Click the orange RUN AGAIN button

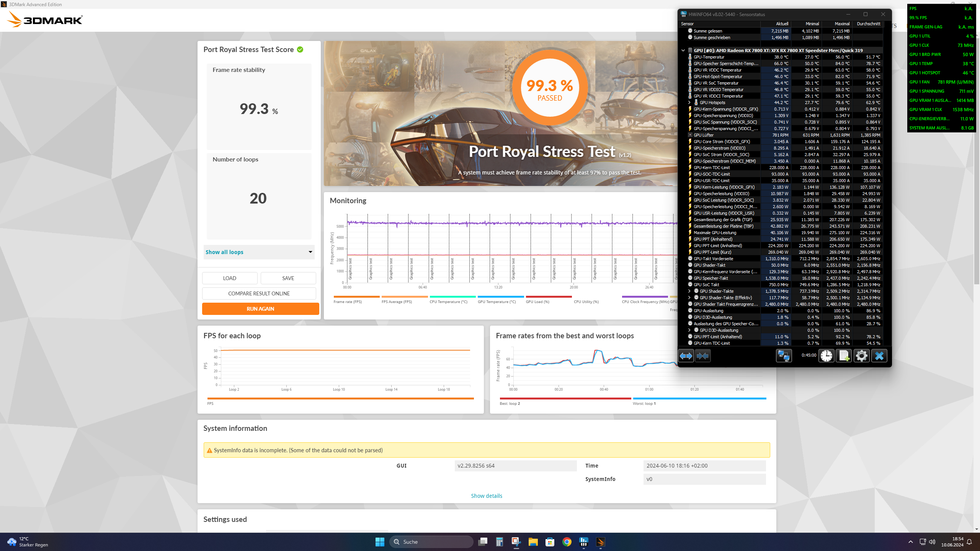260,309
